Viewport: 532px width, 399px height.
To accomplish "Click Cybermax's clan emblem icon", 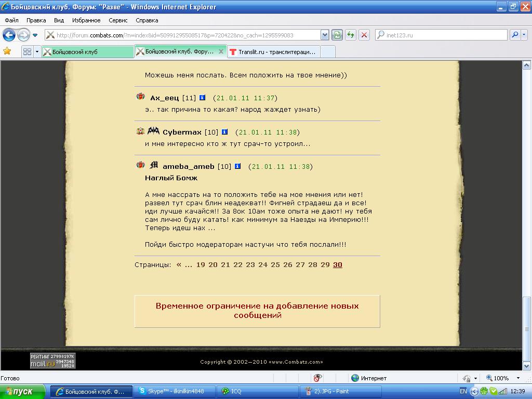I will (x=153, y=131).
